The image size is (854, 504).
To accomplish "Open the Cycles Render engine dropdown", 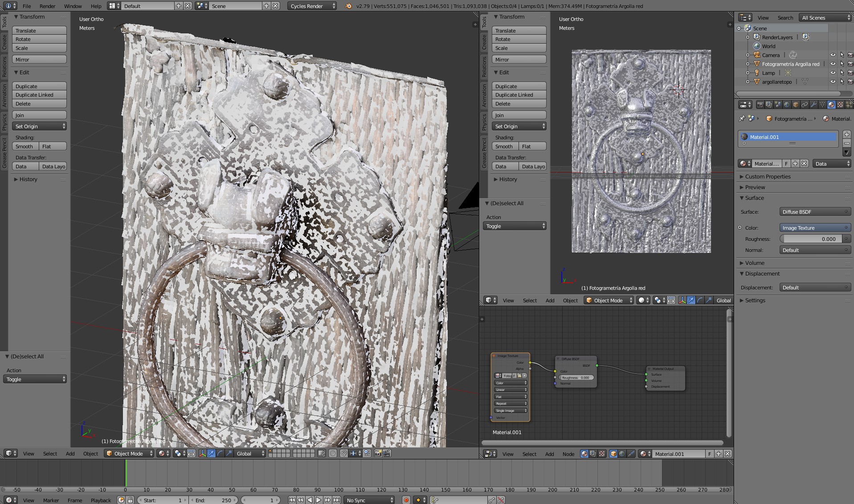I will pos(312,6).
